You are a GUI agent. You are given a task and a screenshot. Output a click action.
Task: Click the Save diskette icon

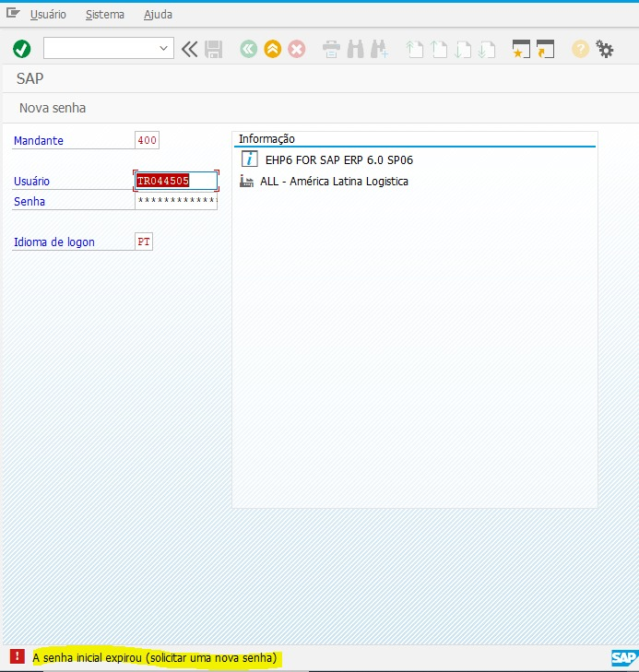click(x=213, y=49)
